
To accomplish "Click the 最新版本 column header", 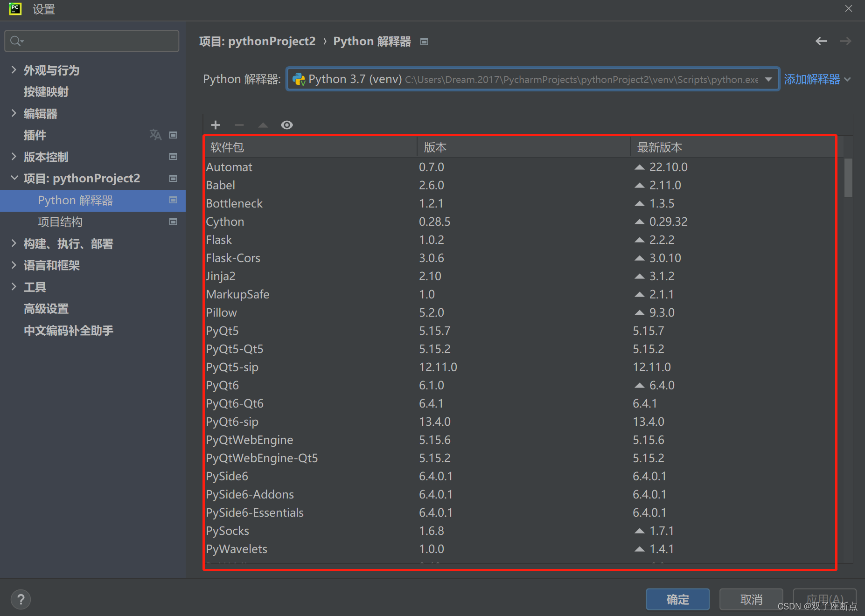I will (732, 147).
